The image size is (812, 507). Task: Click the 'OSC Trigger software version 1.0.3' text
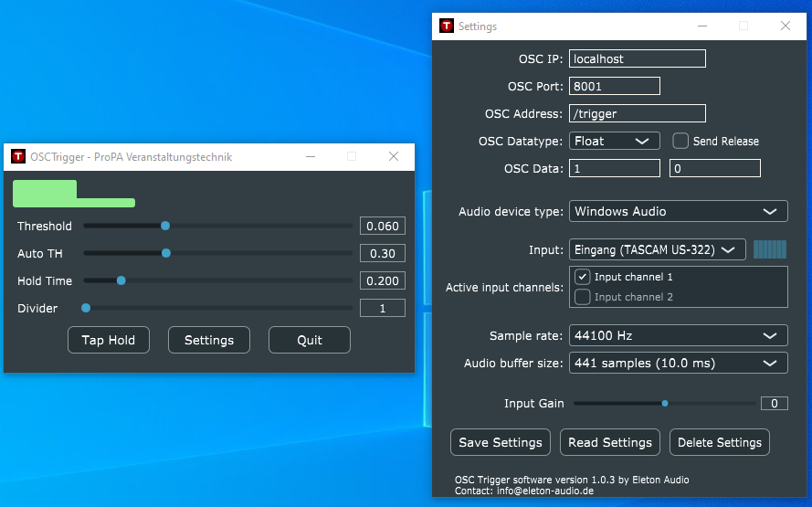tap(534, 480)
